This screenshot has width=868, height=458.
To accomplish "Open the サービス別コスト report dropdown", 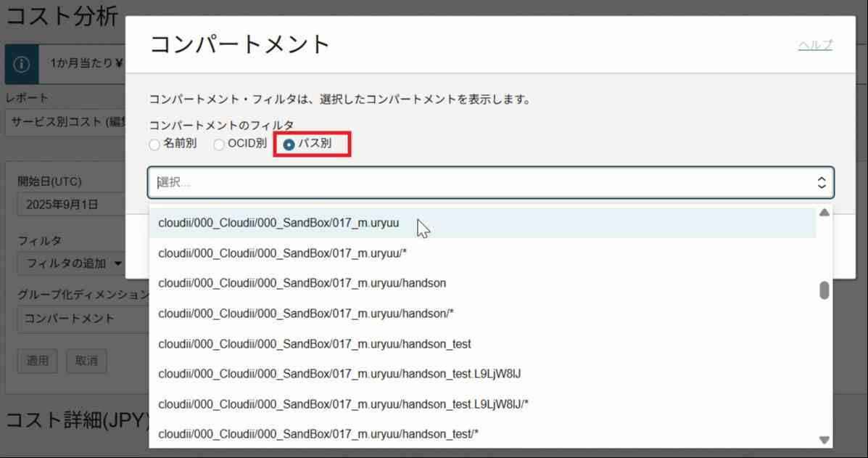I will coord(65,122).
